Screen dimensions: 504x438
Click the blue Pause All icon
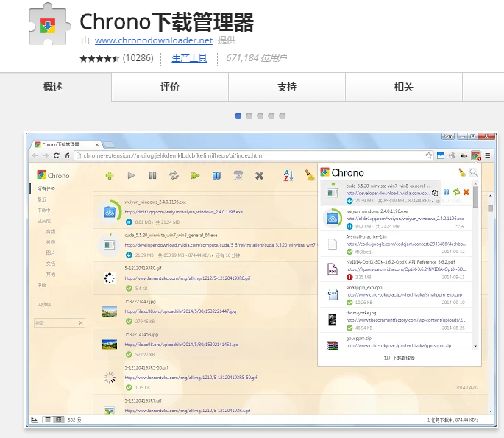[216, 176]
